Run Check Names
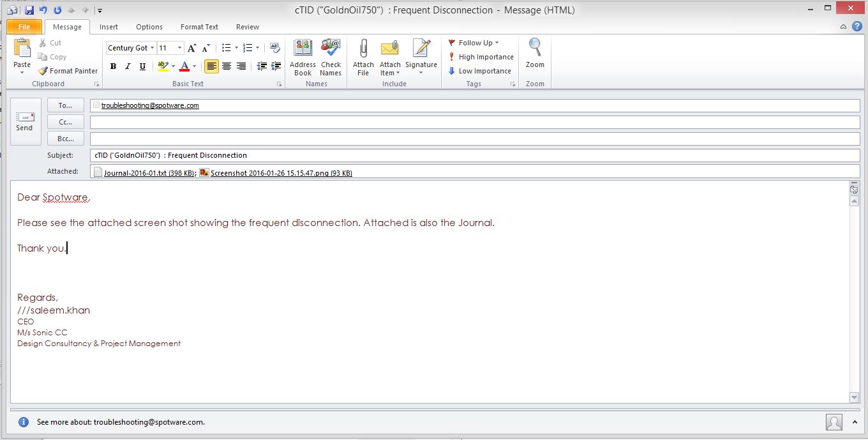Screen dimensions: 868x440 pyautogui.click(x=331, y=57)
